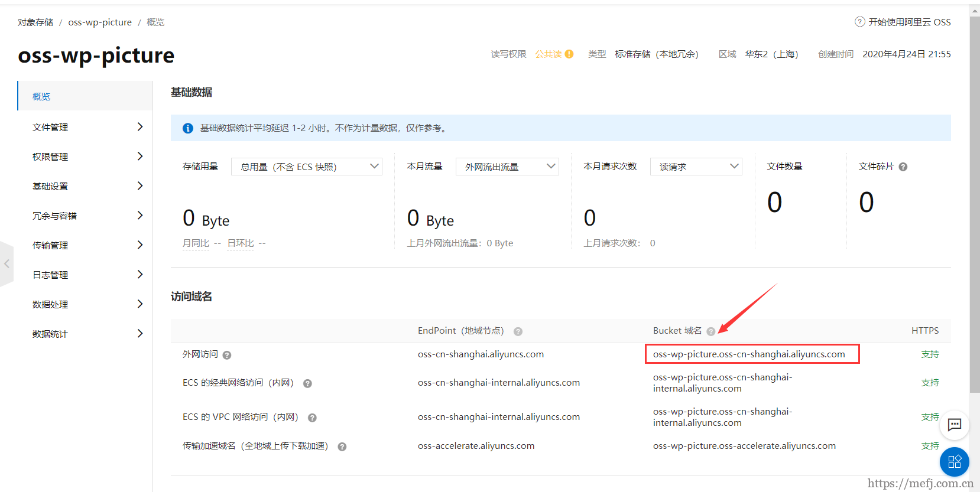This screenshot has width=980, height=492.
Task: Click the creation time 2020年4月24日 21:55
Action: 907,54
